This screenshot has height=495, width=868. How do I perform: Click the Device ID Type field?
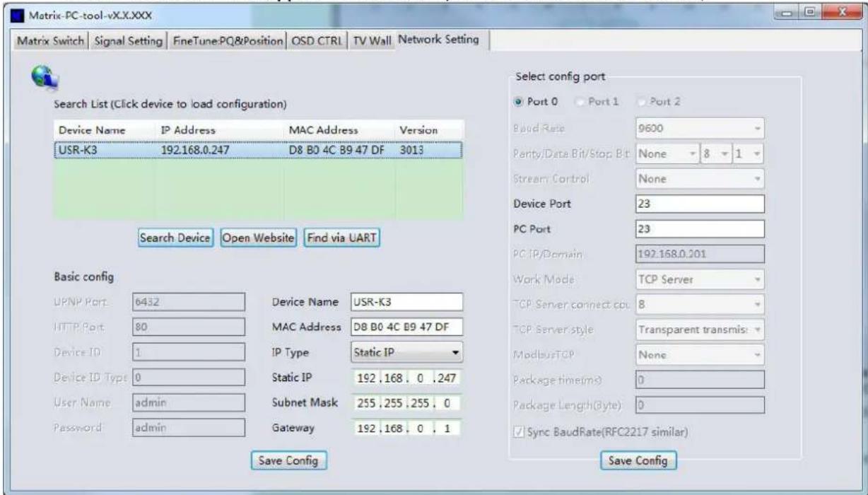point(188,377)
